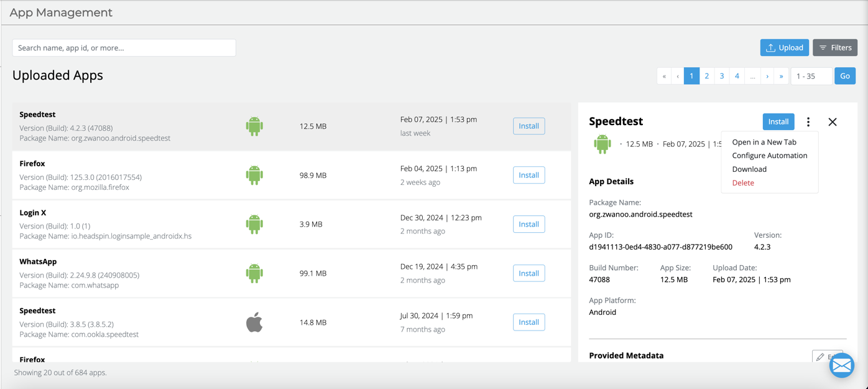Select page 2 in pagination
868x389 pixels.
point(707,76)
